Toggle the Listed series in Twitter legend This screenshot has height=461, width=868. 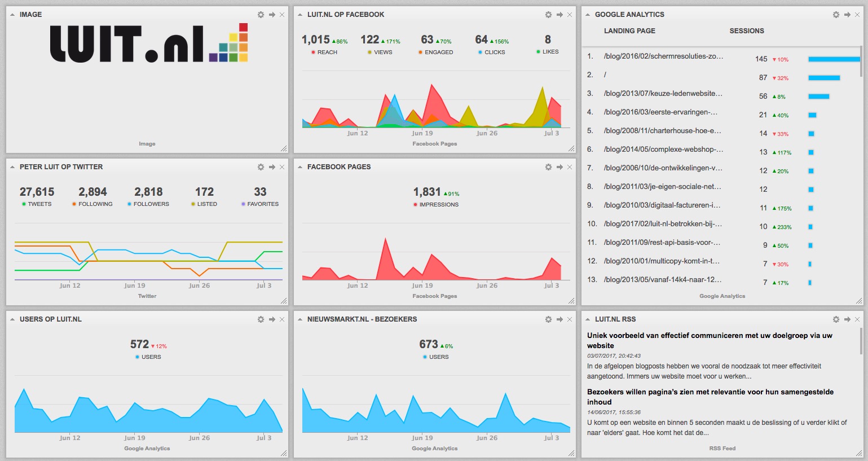point(204,204)
